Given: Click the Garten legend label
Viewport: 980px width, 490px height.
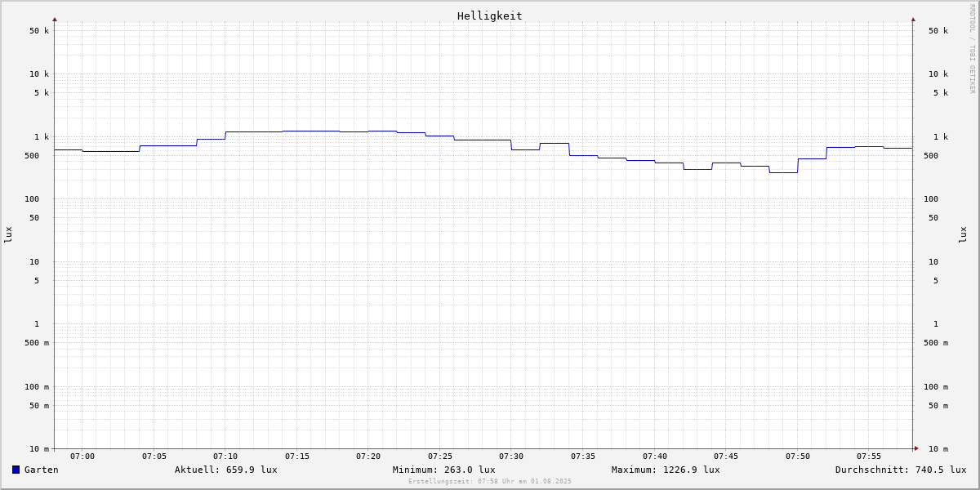Looking at the screenshot, I should [x=42, y=470].
